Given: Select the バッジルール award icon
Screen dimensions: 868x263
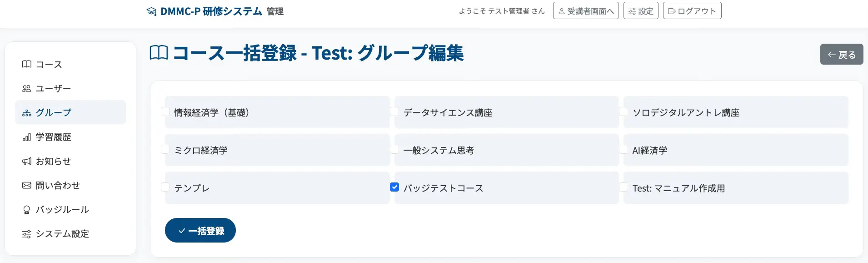Looking at the screenshot, I should pos(27,210).
